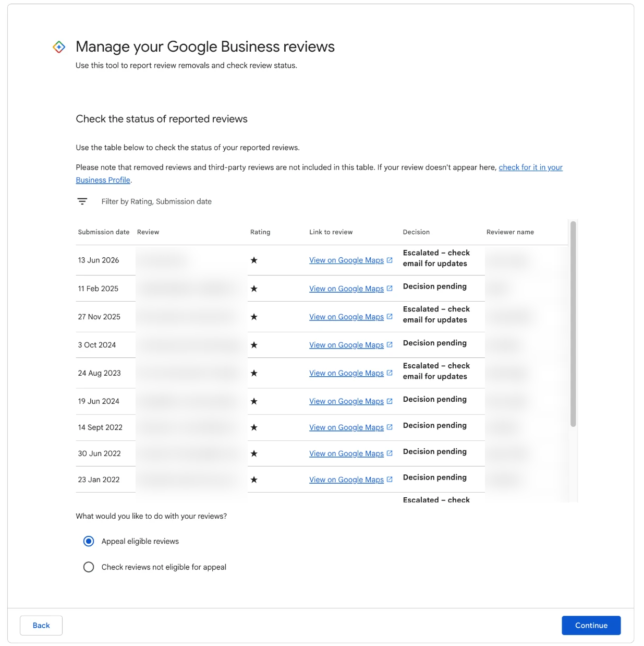The image size is (644, 646).
Task: Click the star rating in 3 Oct 2024 row
Action: [254, 345]
